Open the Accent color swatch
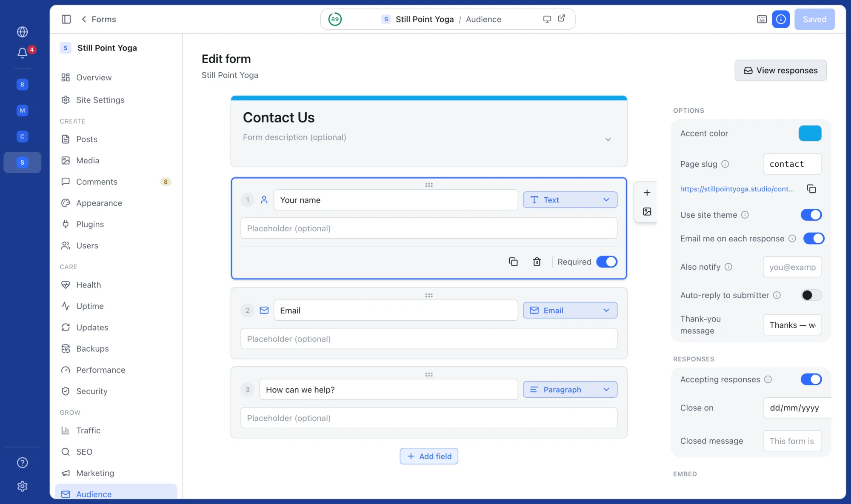This screenshot has width=851, height=504. pos(810,134)
